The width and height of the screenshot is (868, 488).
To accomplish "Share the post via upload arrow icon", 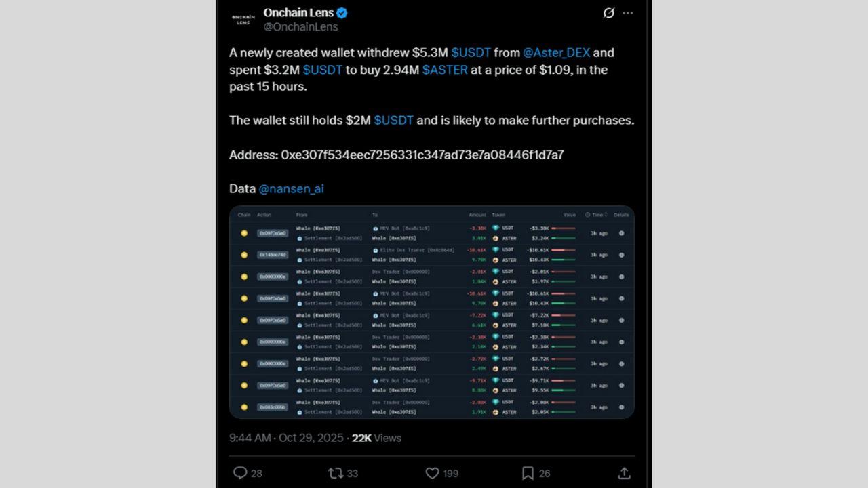I will pyautogui.click(x=624, y=473).
